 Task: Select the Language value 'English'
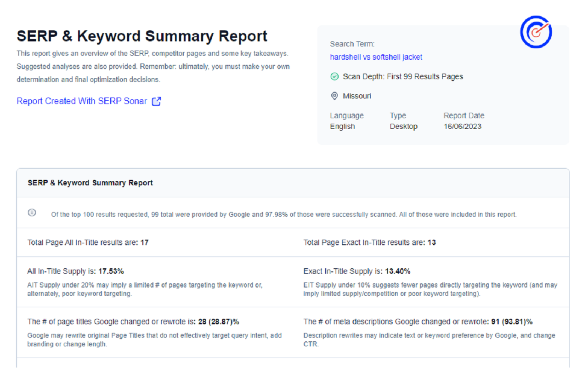pos(342,126)
